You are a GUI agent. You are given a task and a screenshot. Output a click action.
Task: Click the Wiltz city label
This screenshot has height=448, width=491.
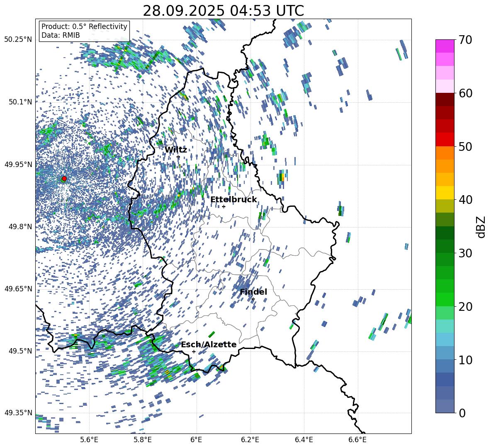click(176, 150)
